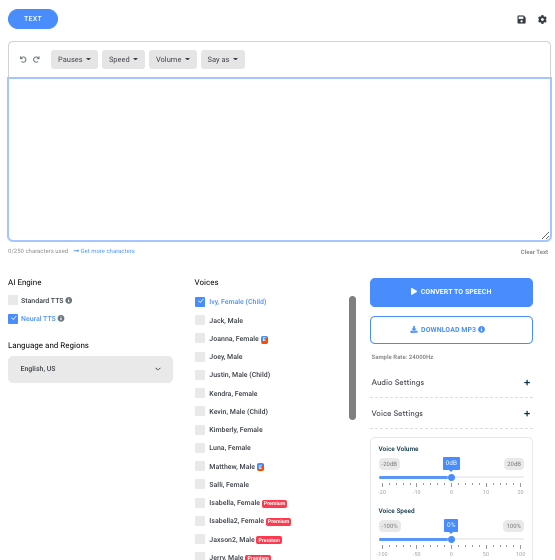Click Download MP3 info icon
555x560 pixels.
[481, 329]
